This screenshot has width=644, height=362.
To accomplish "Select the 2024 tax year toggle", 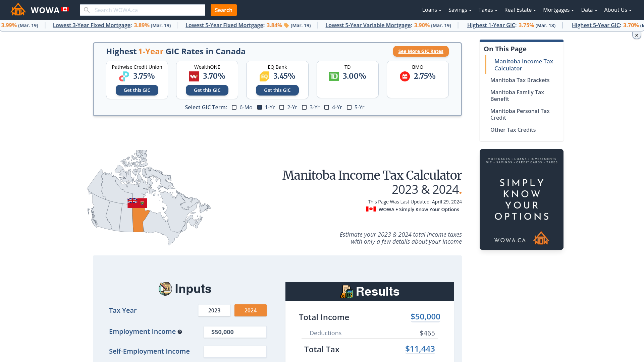I will tap(250, 310).
